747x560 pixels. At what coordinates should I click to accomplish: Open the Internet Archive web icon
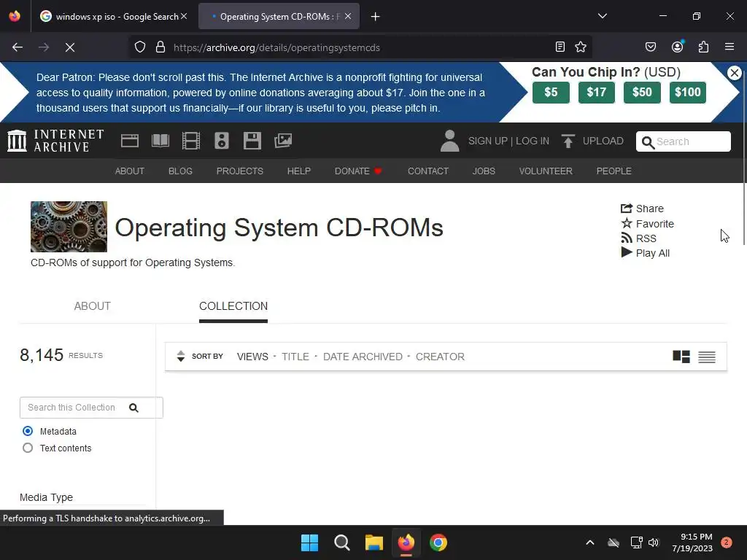pyautogui.click(x=130, y=141)
